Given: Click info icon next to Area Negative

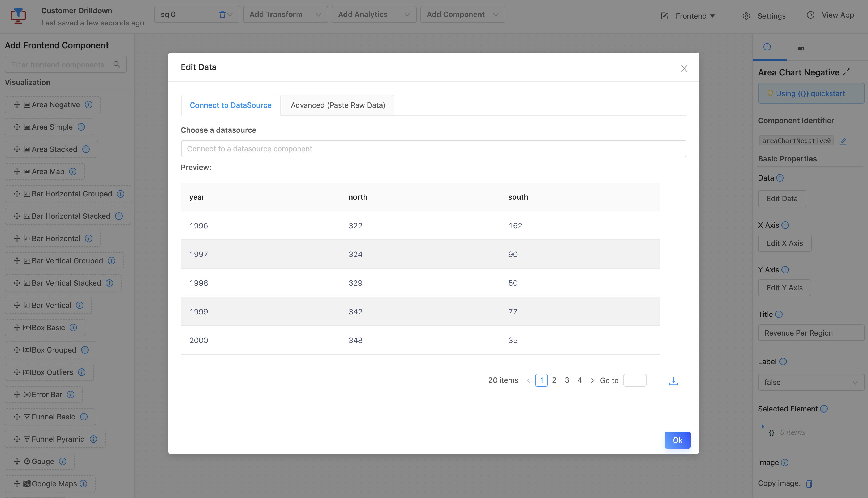Looking at the screenshot, I should tap(89, 105).
